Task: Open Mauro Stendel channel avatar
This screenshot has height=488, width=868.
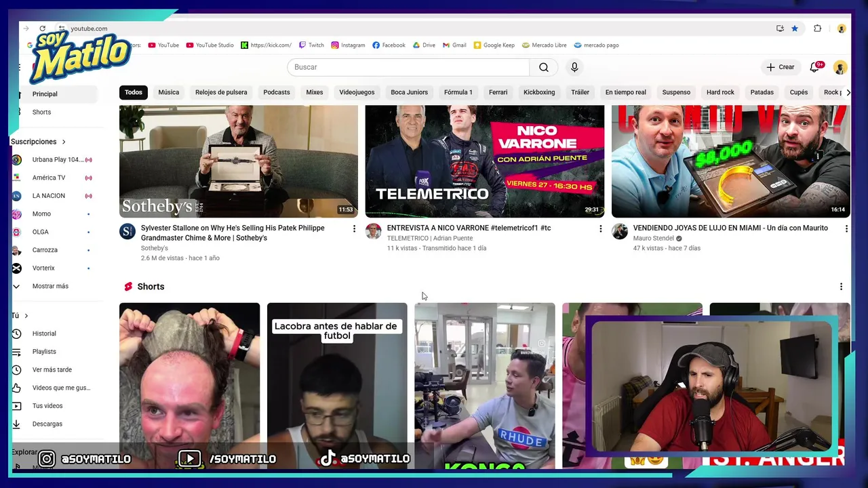Action: coord(620,231)
